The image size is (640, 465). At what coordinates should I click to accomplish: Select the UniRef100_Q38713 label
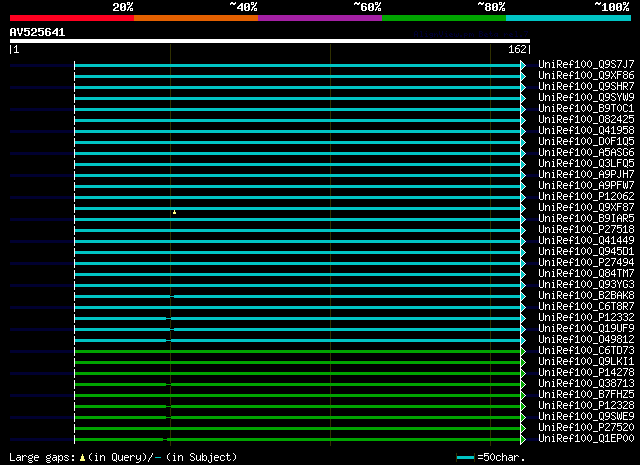(586, 384)
